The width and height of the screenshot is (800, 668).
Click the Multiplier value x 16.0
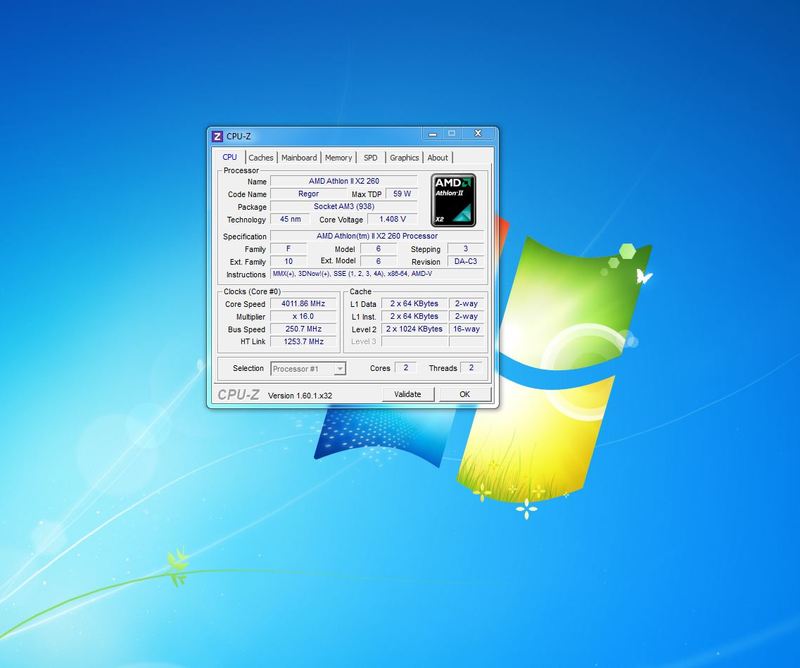click(303, 316)
